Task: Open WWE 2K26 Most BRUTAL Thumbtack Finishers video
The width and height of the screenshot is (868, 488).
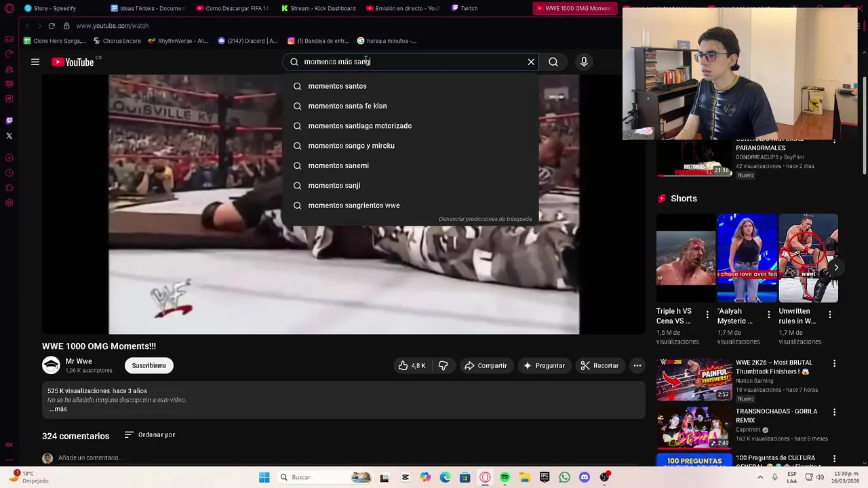Action: tap(694, 380)
